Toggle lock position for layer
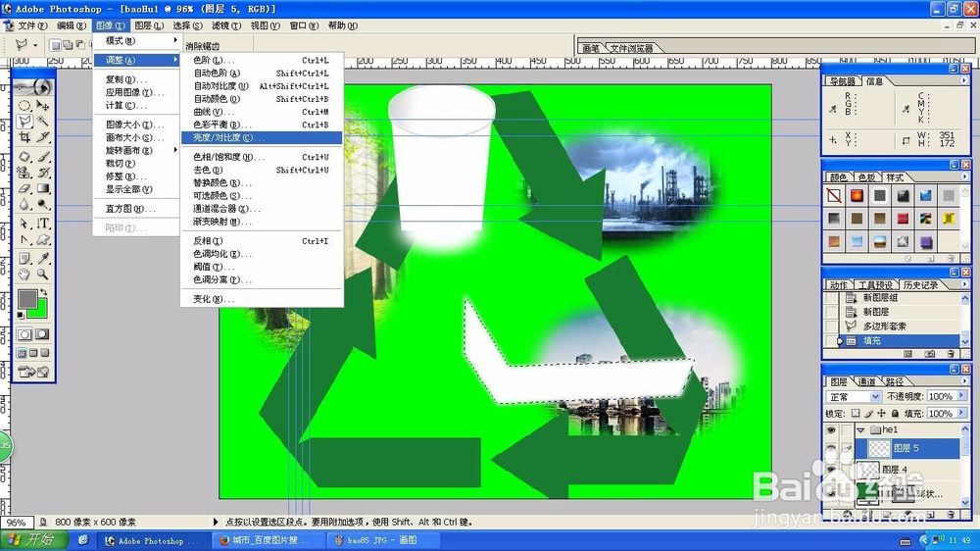The height and width of the screenshot is (551, 980). point(881,414)
